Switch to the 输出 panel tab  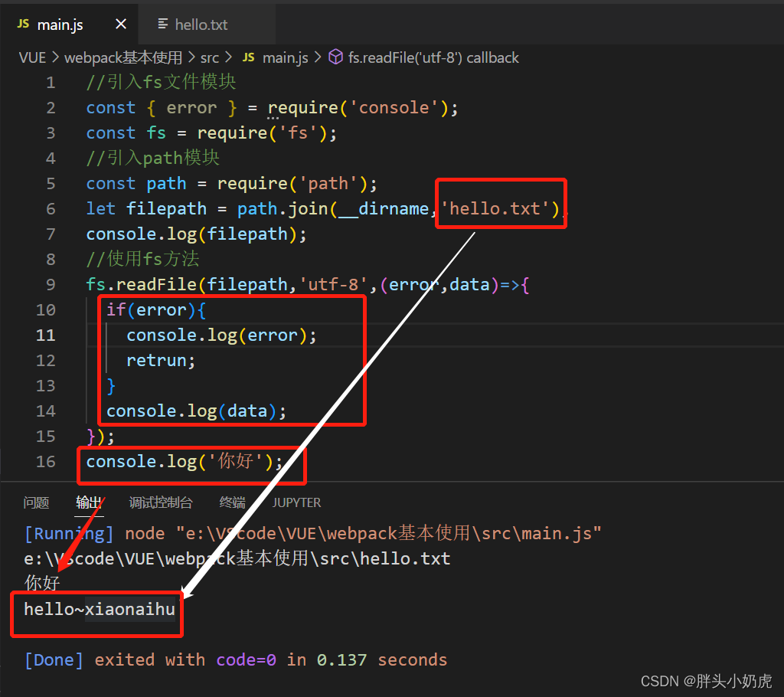(x=87, y=502)
